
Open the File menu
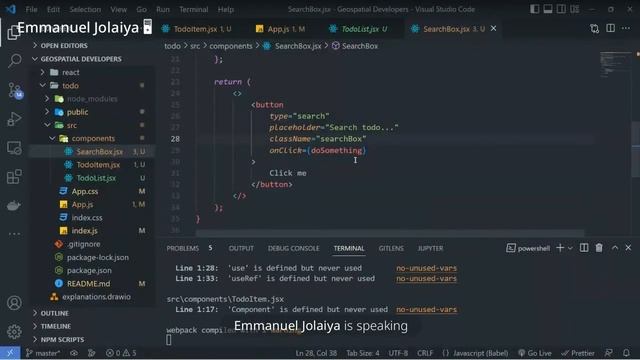[31, 9]
